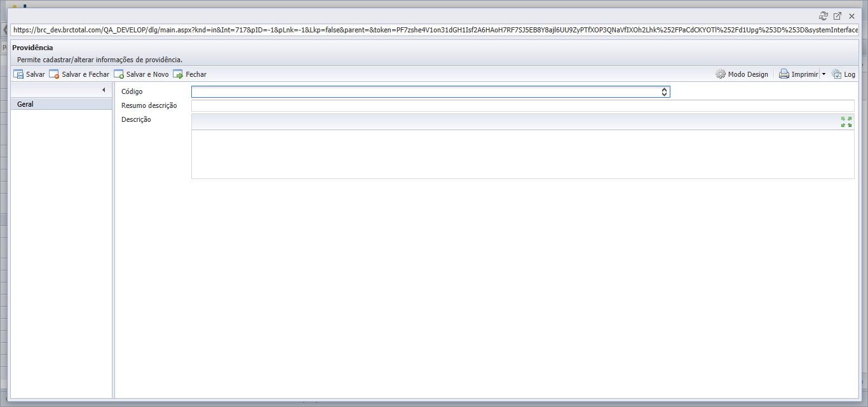This screenshot has height=407, width=868.
Task: Select the Geral tab in the sidebar
Action: 62,104
